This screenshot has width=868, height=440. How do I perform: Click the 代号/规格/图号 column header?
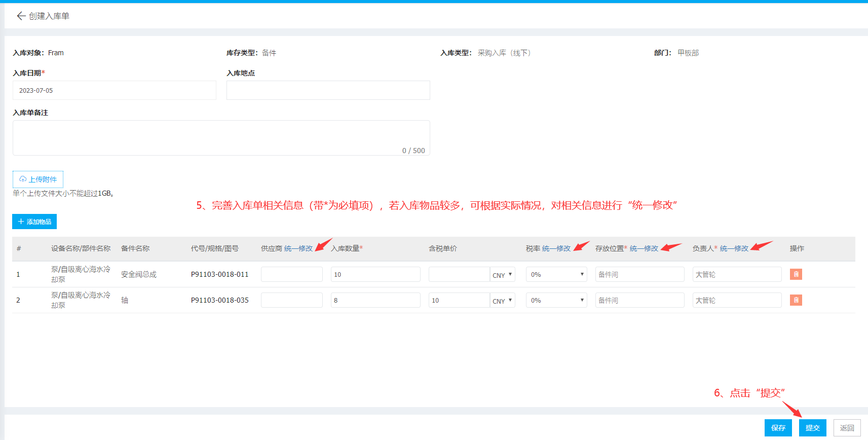coord(215,248)
